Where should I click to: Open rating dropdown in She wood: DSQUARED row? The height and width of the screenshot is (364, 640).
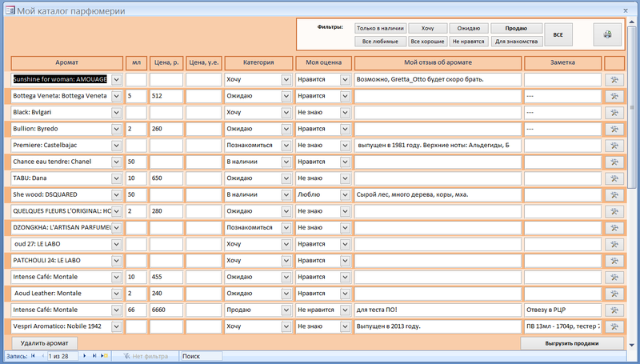coord(345,194)
